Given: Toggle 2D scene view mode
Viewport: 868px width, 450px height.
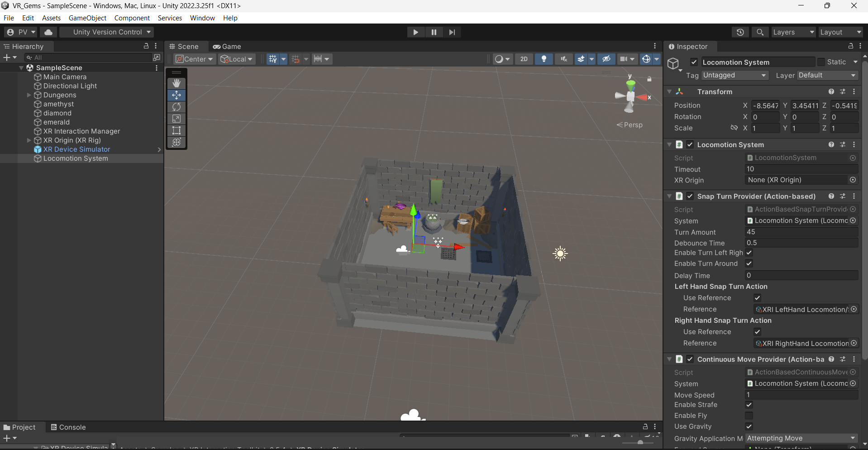Looking at the screenshot, I should pyautogui.click(x=524, y=59).
